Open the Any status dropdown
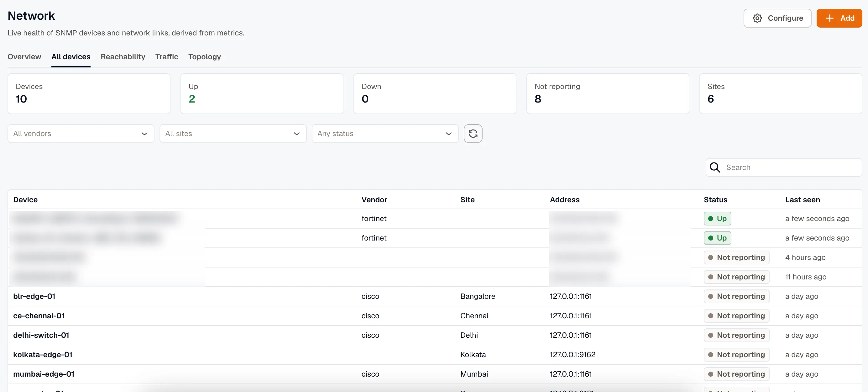This screenshot has width=868, height=392. [385, 134]
